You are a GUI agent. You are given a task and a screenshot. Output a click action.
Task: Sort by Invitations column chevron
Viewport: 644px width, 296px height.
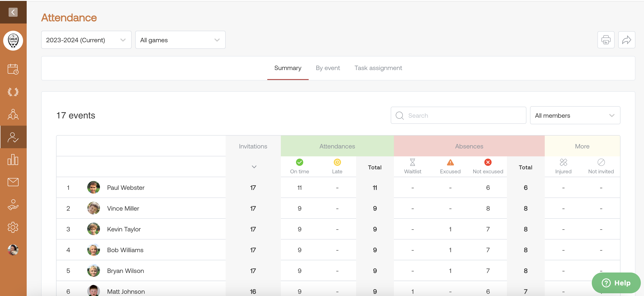(x=254, y=167)
